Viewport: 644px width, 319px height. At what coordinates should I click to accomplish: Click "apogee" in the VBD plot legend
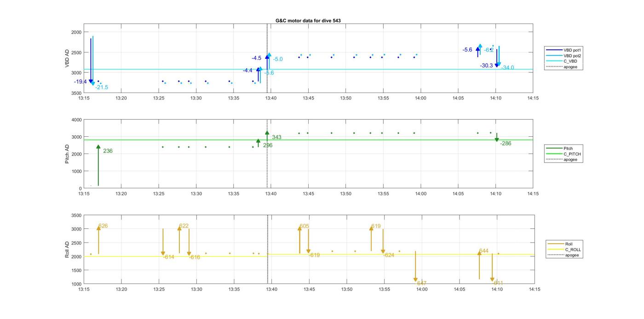(570, 67)
